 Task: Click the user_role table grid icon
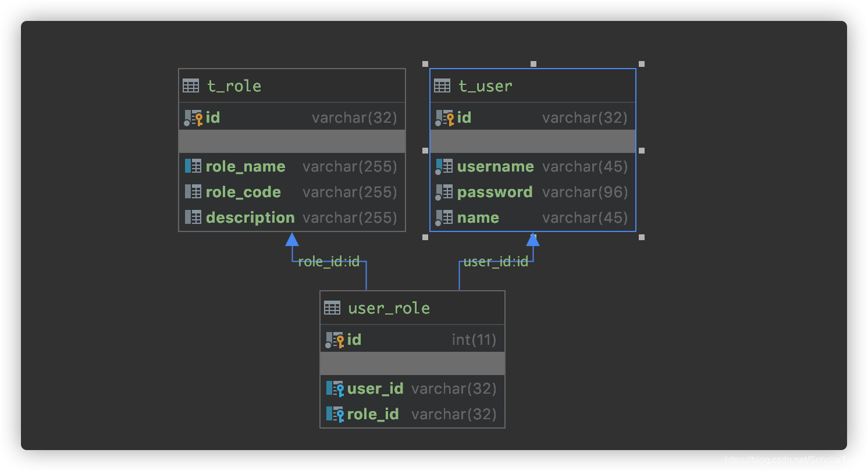332,308
